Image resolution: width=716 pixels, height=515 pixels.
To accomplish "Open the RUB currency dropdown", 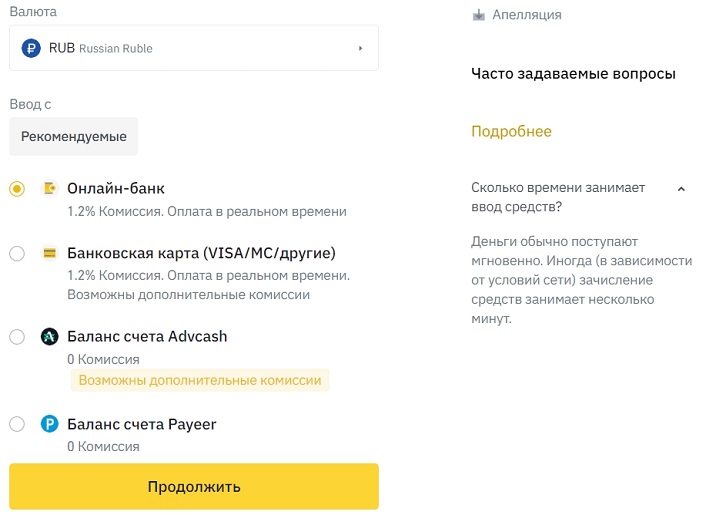I will click(x=193, y=48).
